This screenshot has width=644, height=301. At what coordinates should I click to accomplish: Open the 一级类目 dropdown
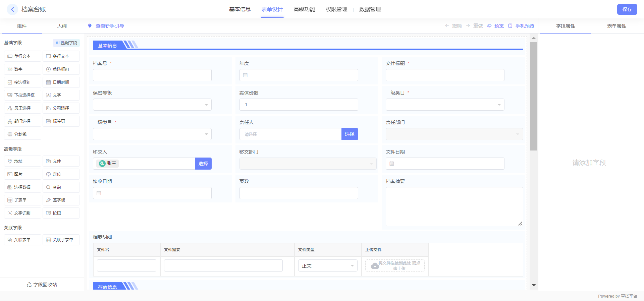[x=445, y=105]
